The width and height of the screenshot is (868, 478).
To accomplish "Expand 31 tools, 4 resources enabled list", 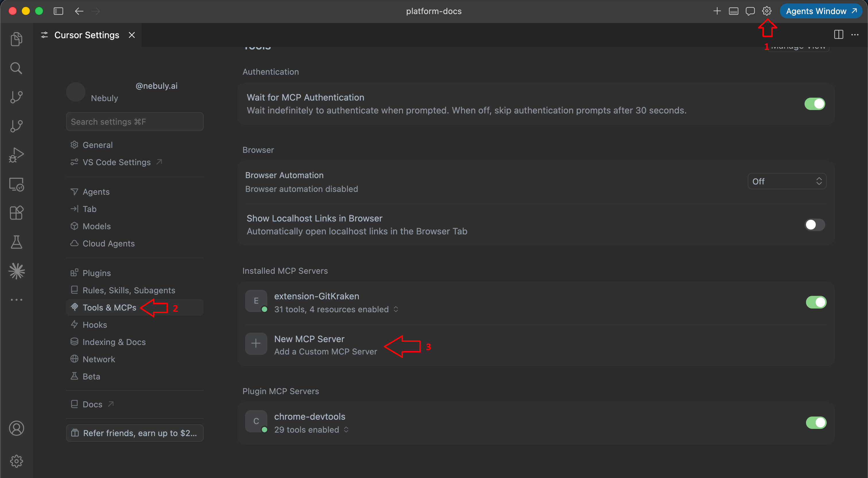I will click(x=336, y=309).
